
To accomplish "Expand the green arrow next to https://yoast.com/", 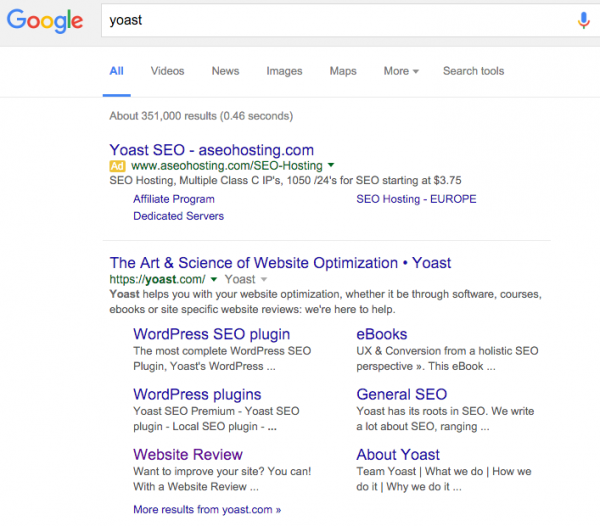I will click(214, 280).
